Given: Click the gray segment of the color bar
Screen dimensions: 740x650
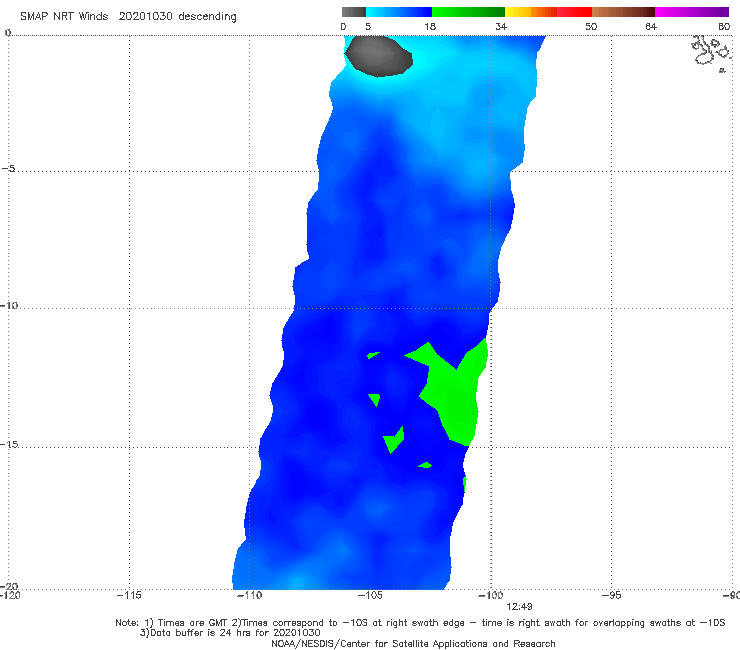Looking at the screenshot, I should point(354,12).
